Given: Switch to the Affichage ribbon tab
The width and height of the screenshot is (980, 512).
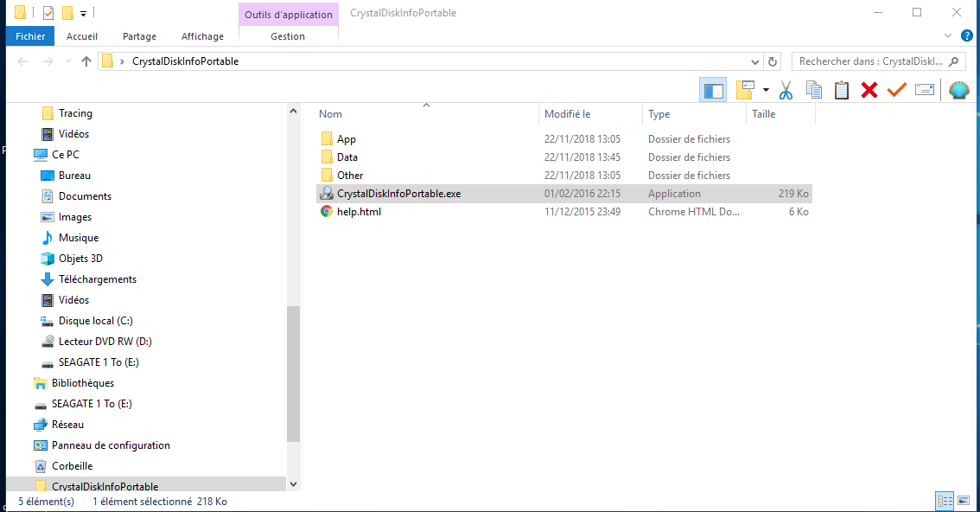Looking at the screenshot, I should coord(202,36).
